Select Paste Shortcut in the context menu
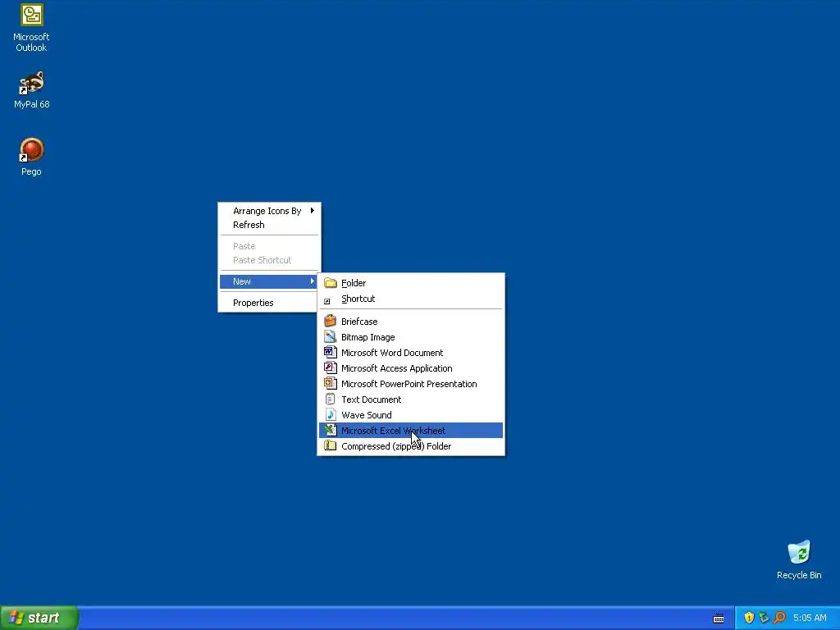 270,260
